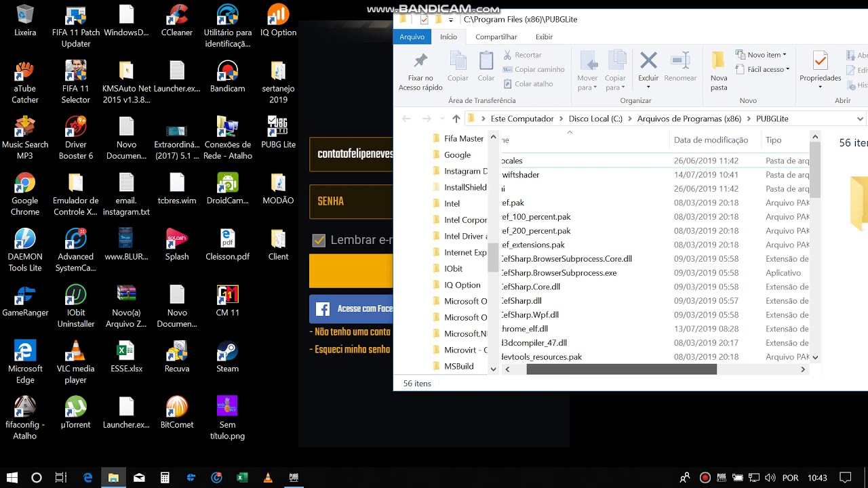
Task: Select the DAEMON Tools Lite desktop icon
Action: (25, 250)
